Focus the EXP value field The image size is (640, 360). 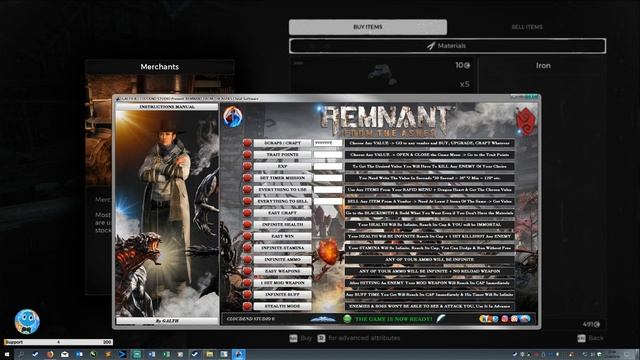pyautogui.click(x=328, y=167)
